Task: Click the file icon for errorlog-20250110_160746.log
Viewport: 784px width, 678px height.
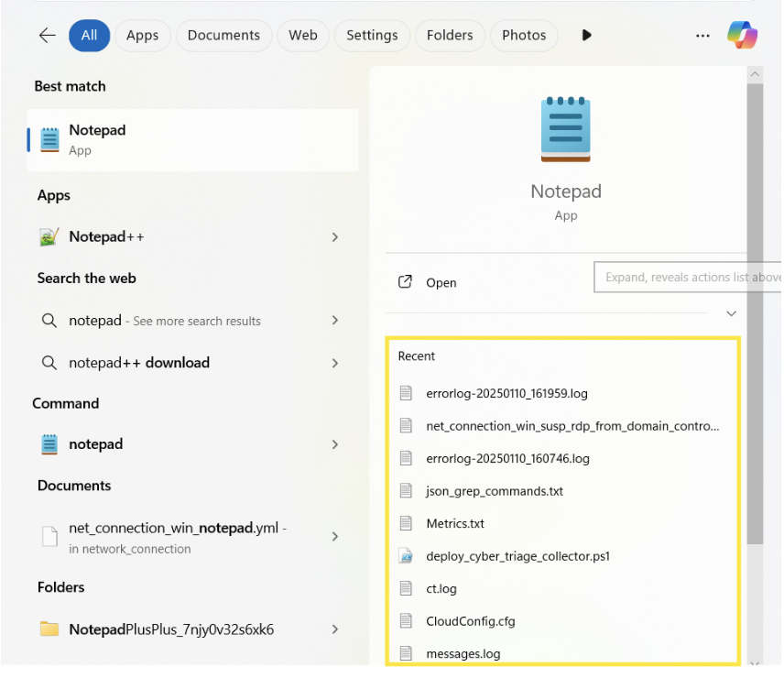Action: [x=407, y=458]
